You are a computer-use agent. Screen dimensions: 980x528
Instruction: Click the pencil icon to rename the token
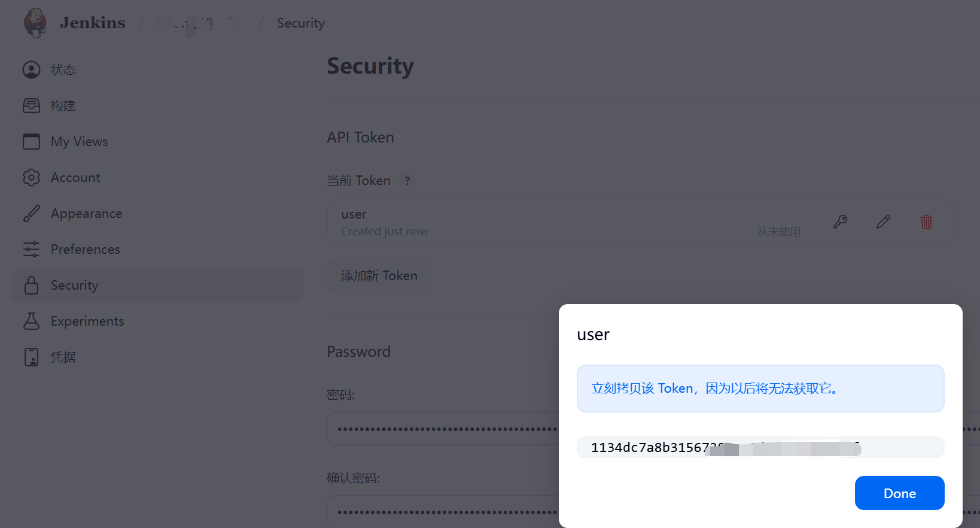[x=883, y=222]
